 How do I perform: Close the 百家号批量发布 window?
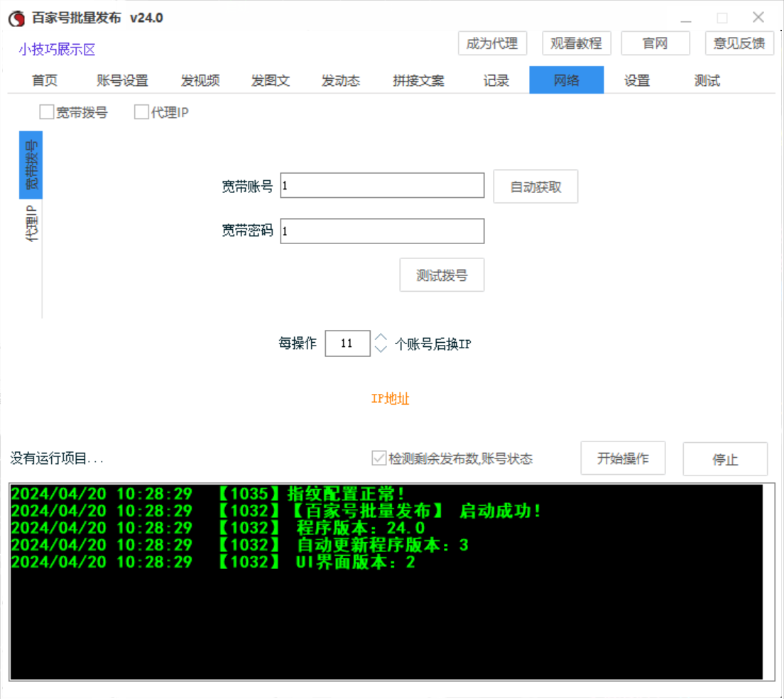click(758, 18)
